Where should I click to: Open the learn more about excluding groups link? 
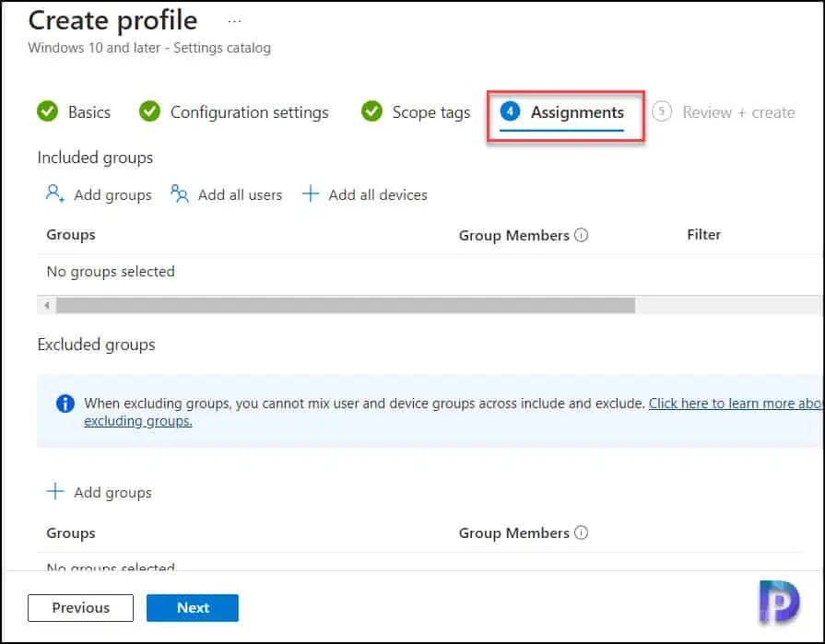735,404
